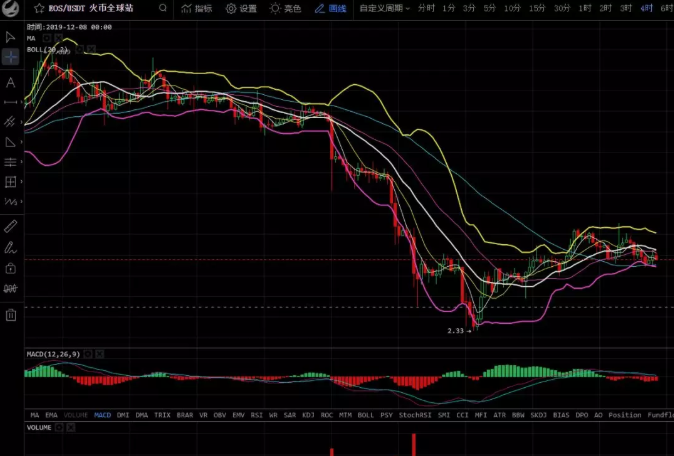Select the 10分 interval
The height and width of the screenshot is (456, 674).
click(512, 8)
